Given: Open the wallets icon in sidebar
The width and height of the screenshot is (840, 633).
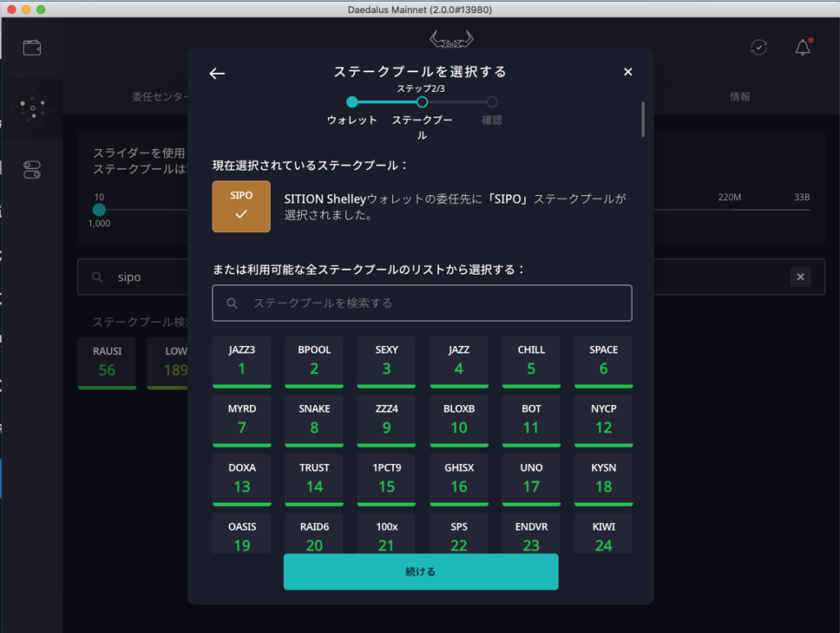Looking at the screenshot, I should (x=32, y=48).
